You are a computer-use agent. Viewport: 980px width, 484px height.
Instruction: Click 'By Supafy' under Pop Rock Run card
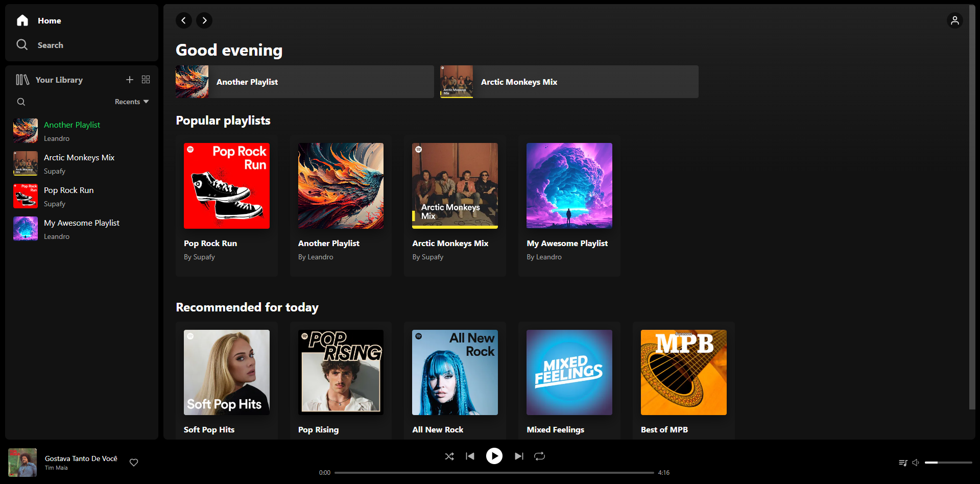[x=199, y=257]
